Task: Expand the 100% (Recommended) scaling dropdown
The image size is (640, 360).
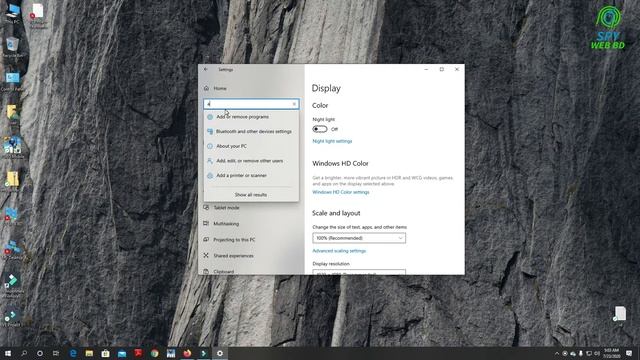Action: (359, 238)
